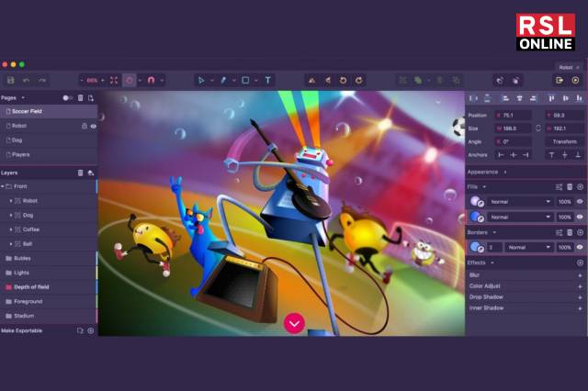This screenshot has width=588, height=391.
Task: Open the Soccer Field page
Action: 49,111
